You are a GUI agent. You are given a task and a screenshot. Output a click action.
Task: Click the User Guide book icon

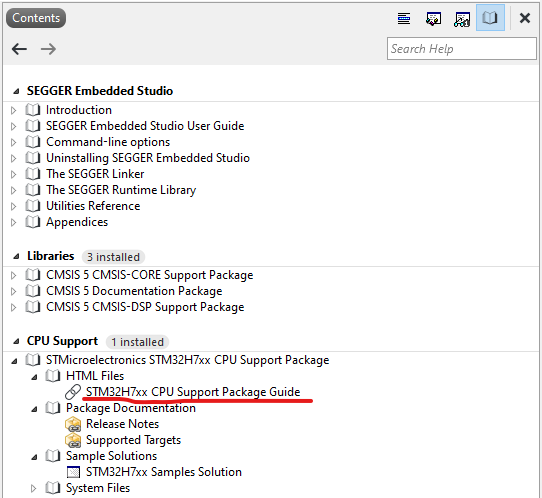[x=33, y=126]
